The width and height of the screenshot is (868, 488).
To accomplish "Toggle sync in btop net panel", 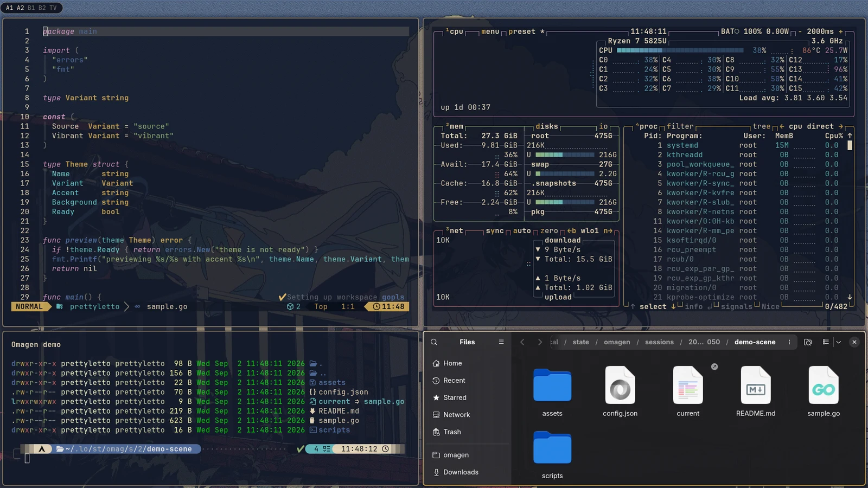I will [x=495, y=231].
